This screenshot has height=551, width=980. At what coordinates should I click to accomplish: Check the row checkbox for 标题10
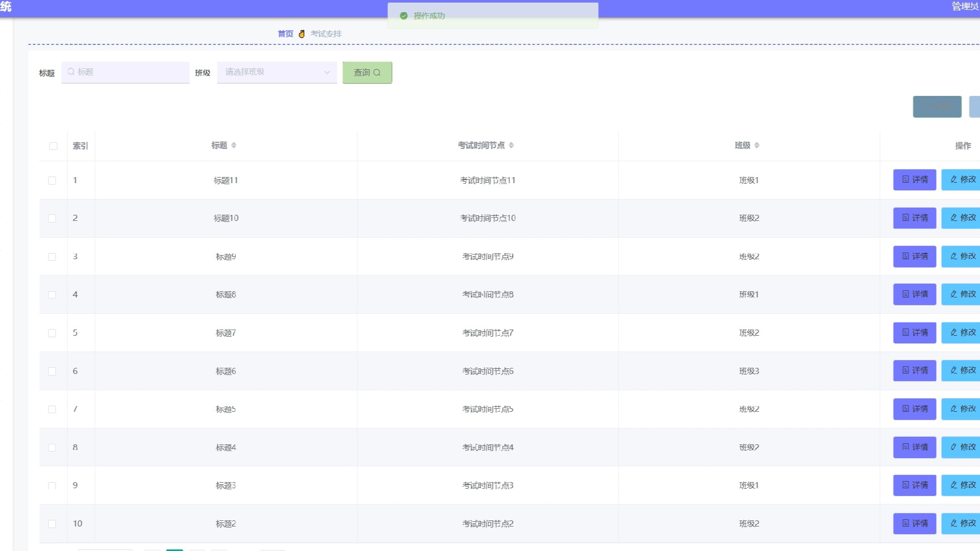coord(52,218)
